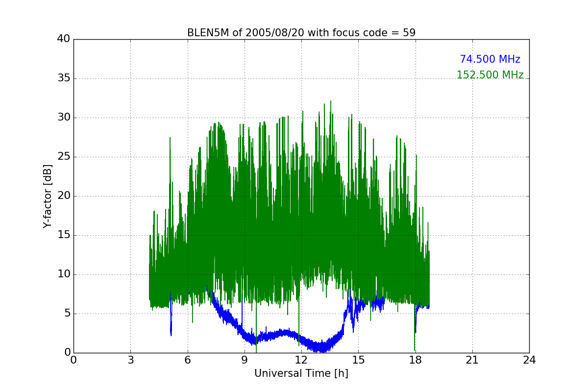
Task: Click y-axis tick label 30
Action: [64, 118]
